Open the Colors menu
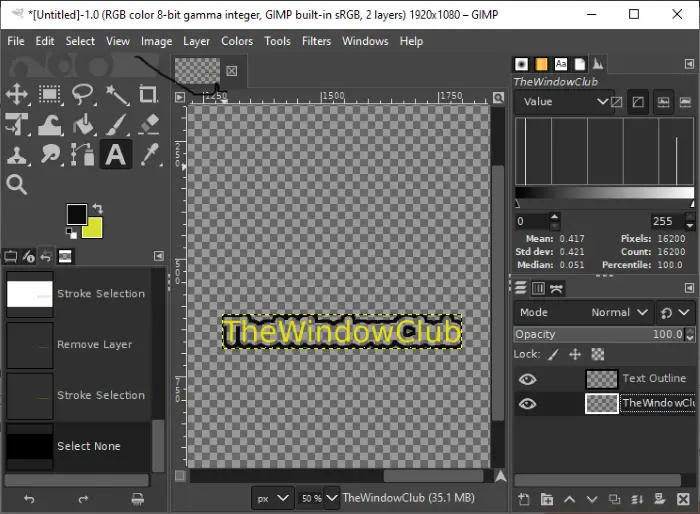700x514 pixels. [237, 41]
